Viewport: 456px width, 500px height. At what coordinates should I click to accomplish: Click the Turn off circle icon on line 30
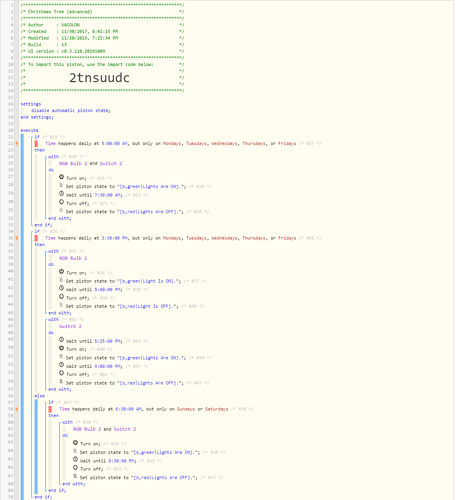(x=61, y=202)
